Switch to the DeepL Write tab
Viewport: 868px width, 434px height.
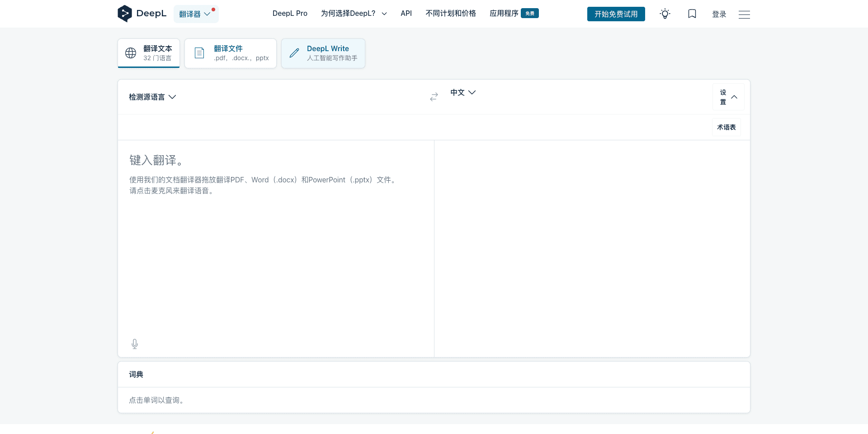click(323, 53)
